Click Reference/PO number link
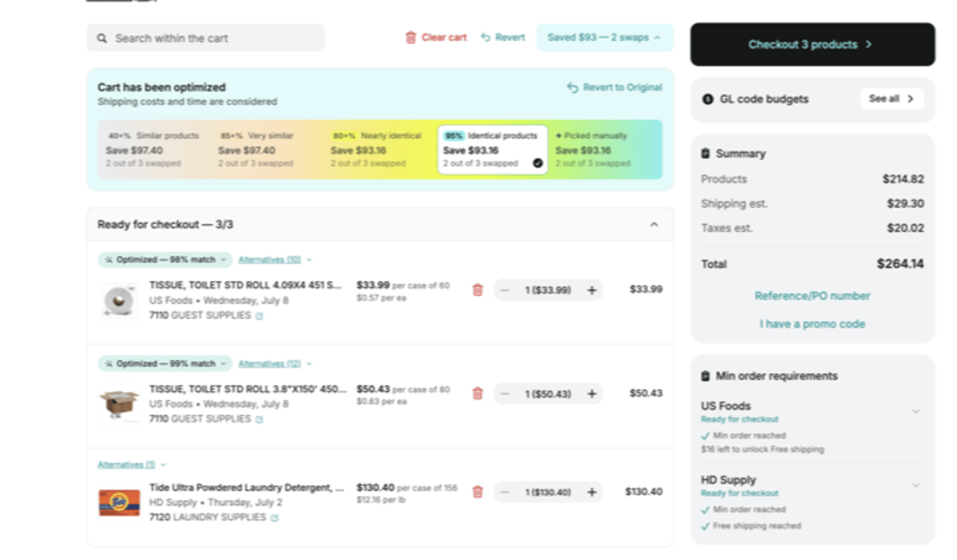957x560 pixels. pyautogui.click(x=812, y=296)
